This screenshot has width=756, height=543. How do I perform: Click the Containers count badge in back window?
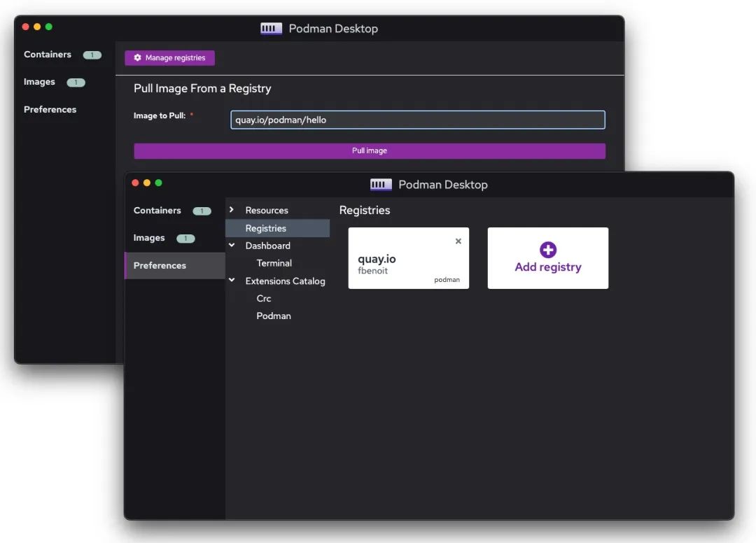click(x=92, y=55)
